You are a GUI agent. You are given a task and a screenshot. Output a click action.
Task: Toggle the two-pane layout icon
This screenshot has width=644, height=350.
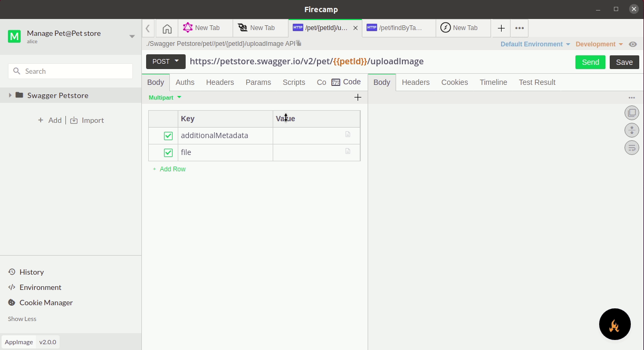click(x=631, y=112)
